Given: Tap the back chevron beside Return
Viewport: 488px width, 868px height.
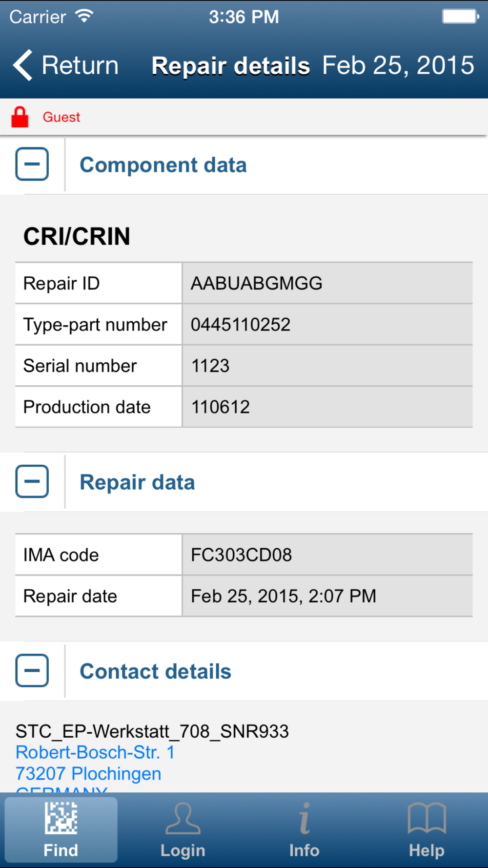Looking at the screenshot, I should point(23,65).
